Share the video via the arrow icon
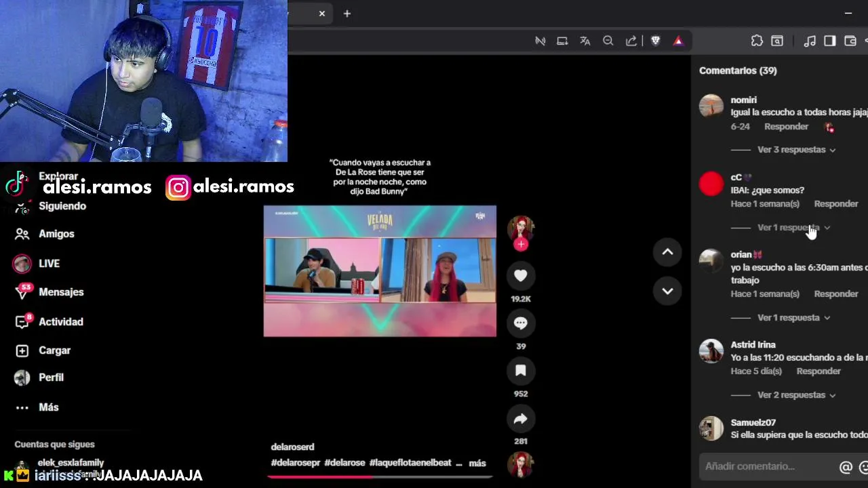The width and height of the screenshot is (868, 488). click(521, 419)
